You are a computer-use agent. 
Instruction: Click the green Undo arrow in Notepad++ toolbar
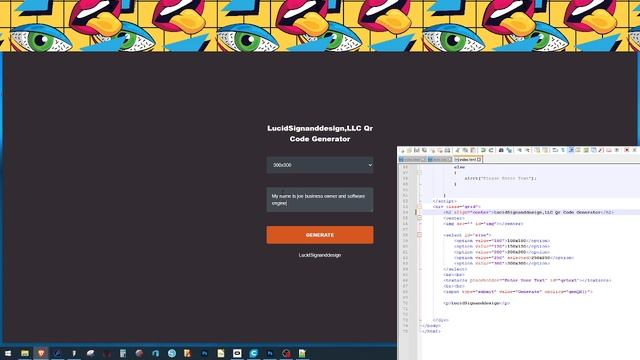483,150
